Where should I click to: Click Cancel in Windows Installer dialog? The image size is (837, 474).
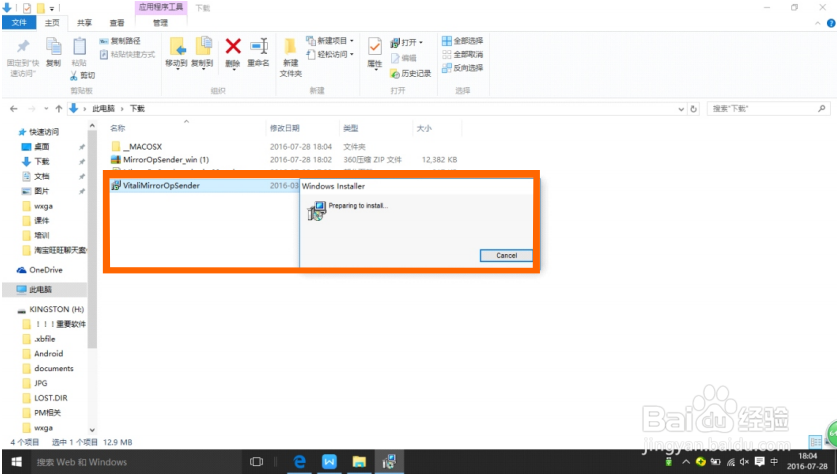click(x=506, y=256)
